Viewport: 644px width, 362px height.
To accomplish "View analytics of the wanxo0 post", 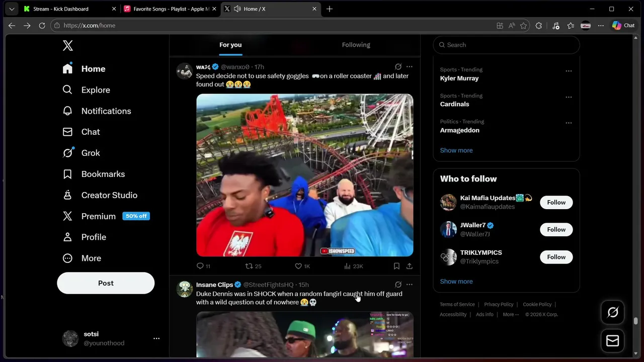I will (x=353, y=266).
